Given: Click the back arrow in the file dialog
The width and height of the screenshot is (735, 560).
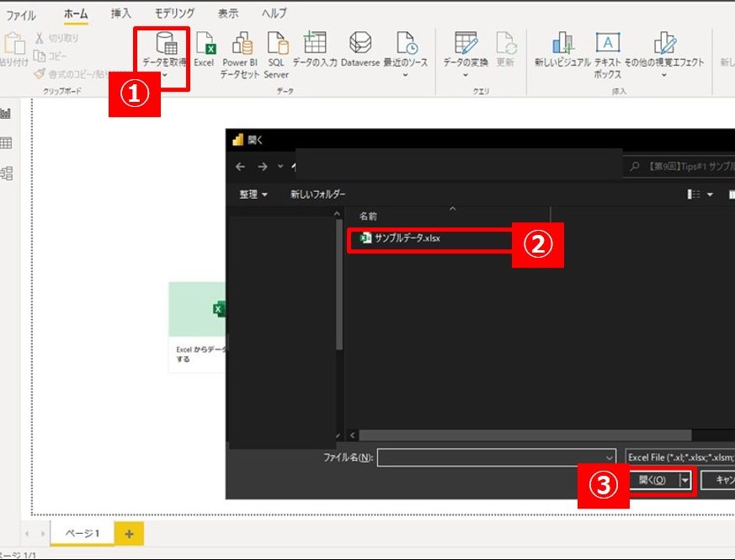Looking at the screenshot, I should click(x=241, y=167).
